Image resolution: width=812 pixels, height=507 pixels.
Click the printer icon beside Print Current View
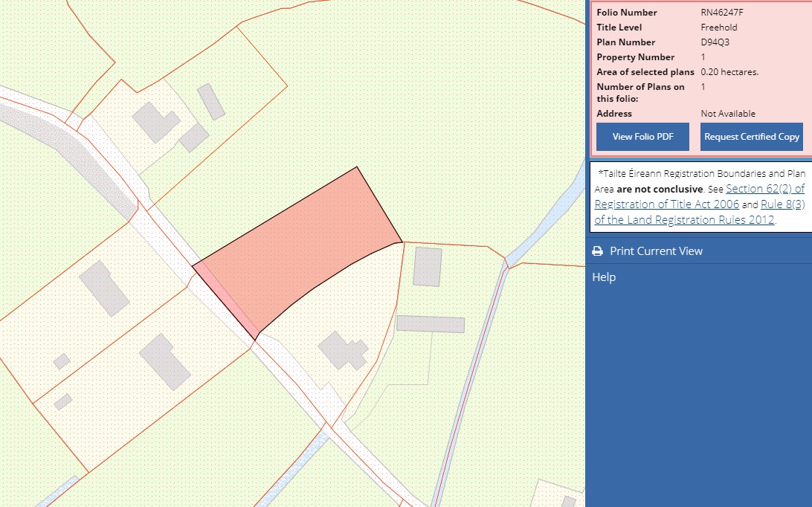pos(597,251)
